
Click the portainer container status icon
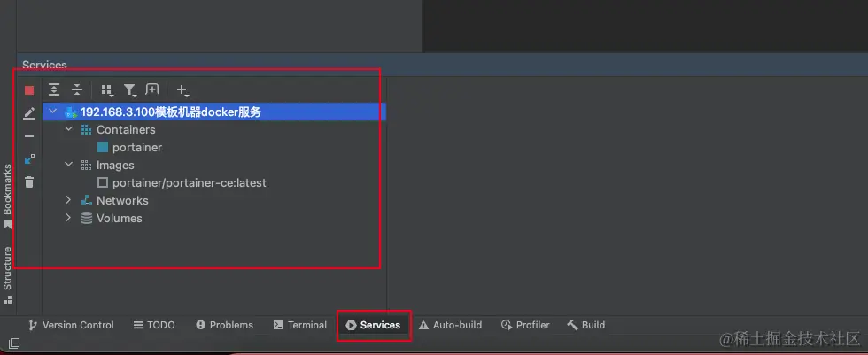[x=103, y=148]
